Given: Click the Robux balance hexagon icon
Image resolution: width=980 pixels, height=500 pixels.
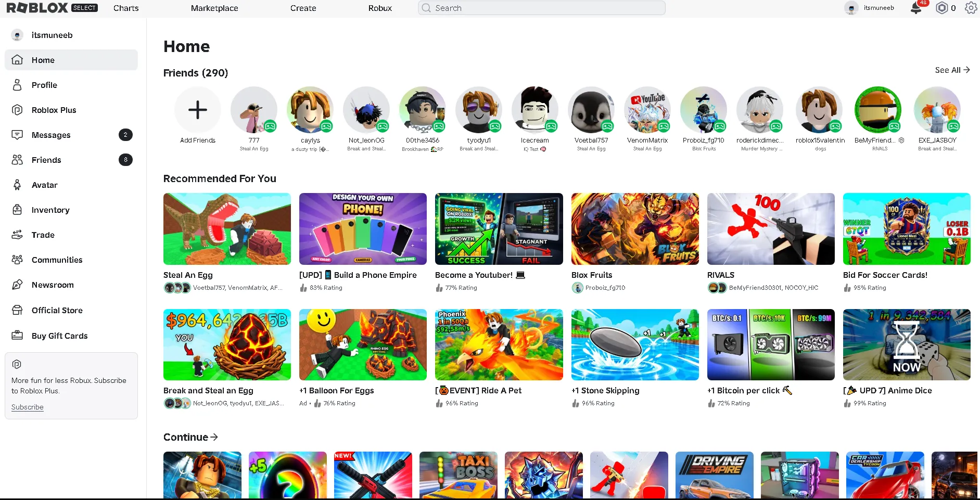Looking at the screenshot, I should coord(941,8).
